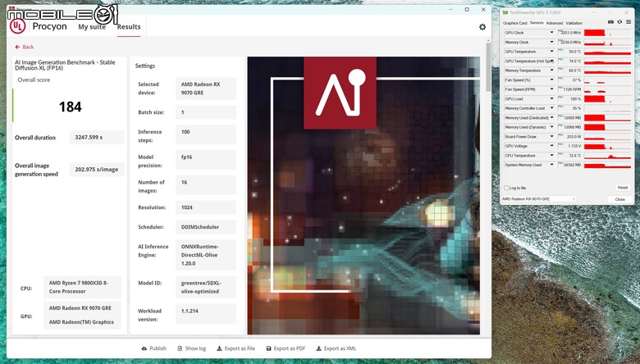Open Memory Clock sensor dropdown
The width and height of the screenshot is (640, 364).
click(551, 43)
